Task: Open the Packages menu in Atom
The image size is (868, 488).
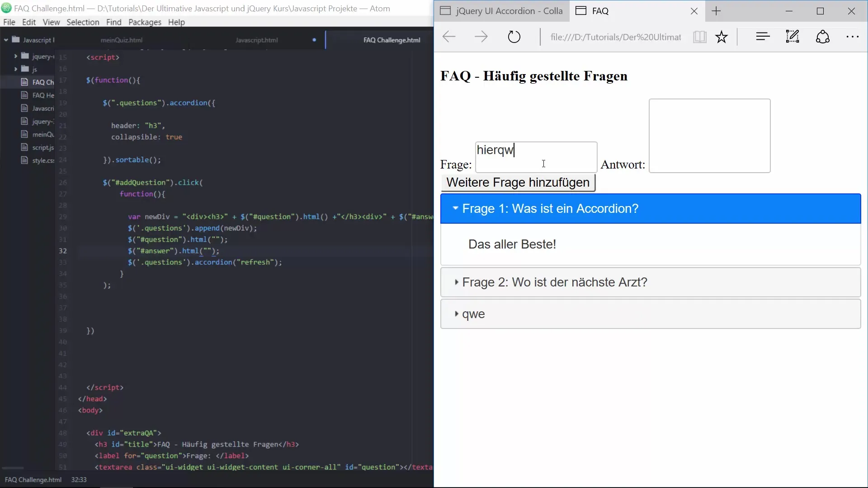Action: 145,22
